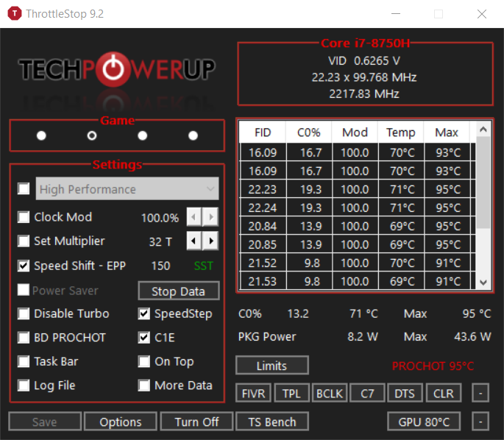Enable the Disable Turbo checkbox
This screenshot has width=504, height=440.
[24, 313]
